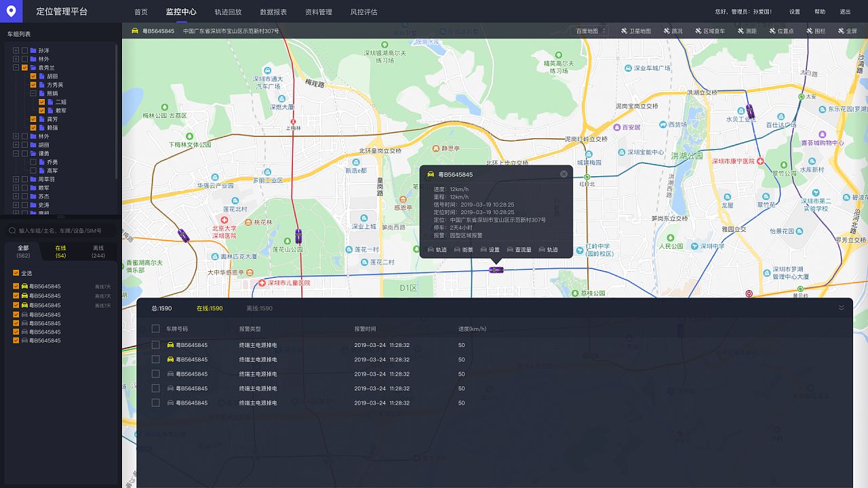The width and height of the screenshot is (868, 488).
Task: Switch to the 离线 (244) vehicle tab
Action: click(x=98, y=251)
